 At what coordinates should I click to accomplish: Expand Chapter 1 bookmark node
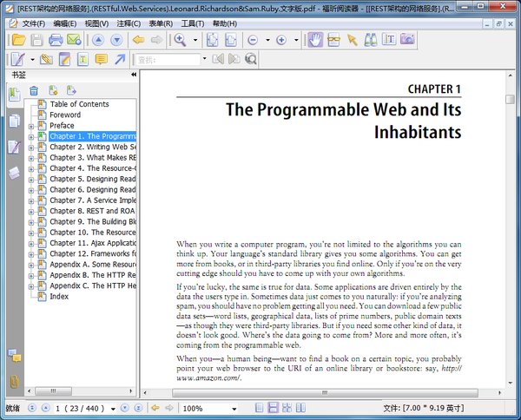pyautogui.click(x=31, y=137)
